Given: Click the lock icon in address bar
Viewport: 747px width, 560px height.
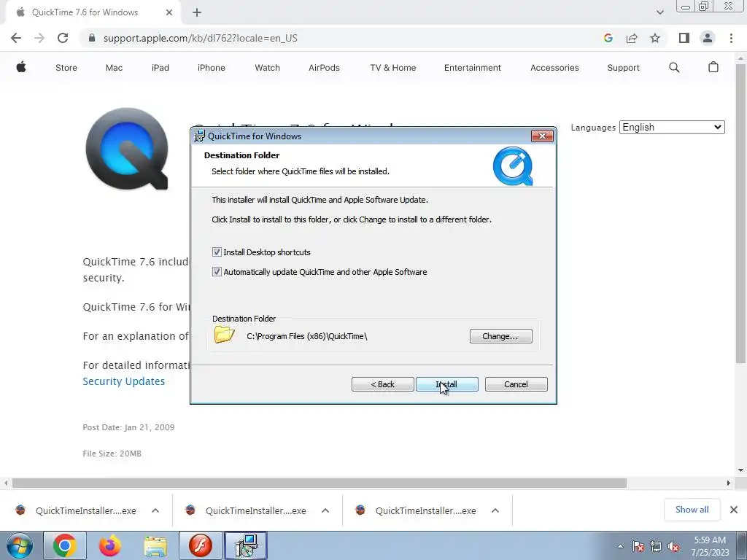Looking at the screenshot, I should click(x=92, y=38).
